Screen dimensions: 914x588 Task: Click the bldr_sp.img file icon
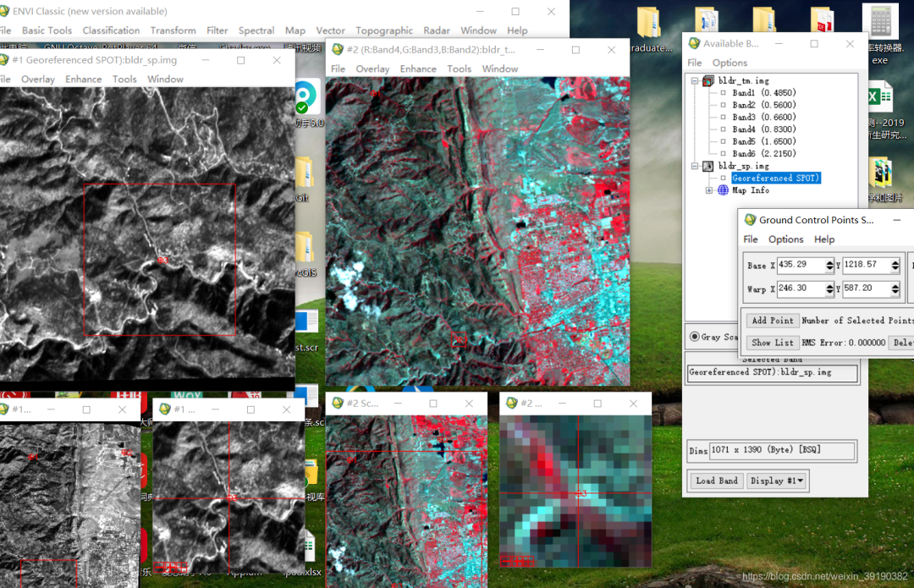[708, 166]
